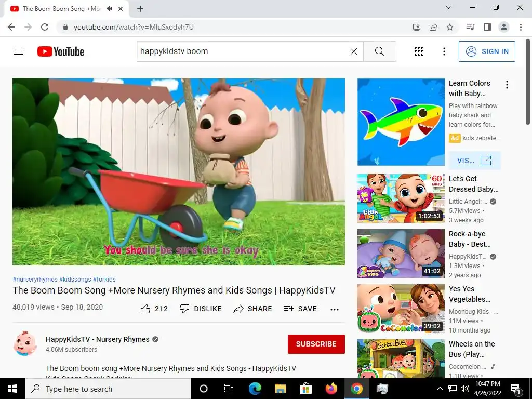532x399 pixels.
Task: Click the browser address bar URL
Action: tap(134, 27)
